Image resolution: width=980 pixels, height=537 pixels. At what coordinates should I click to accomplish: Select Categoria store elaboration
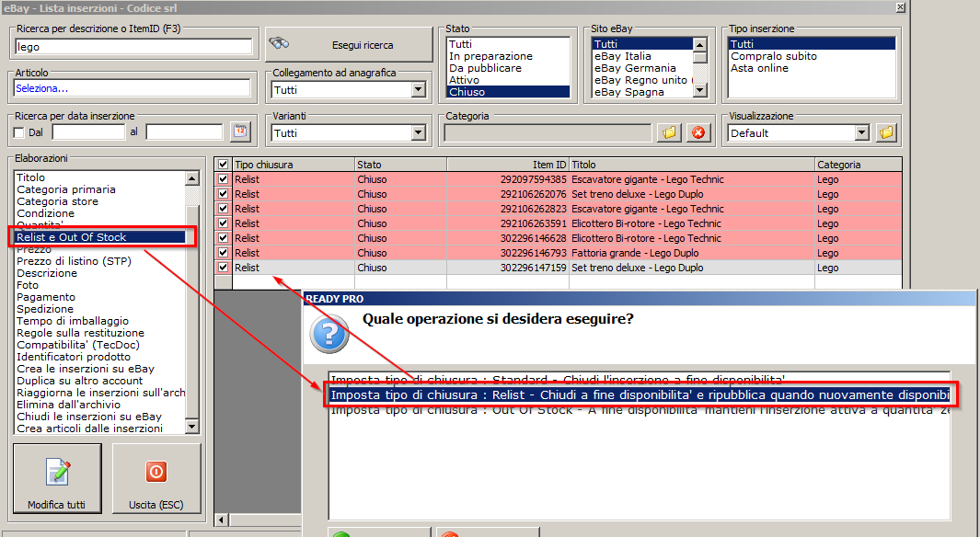point(100,201)
